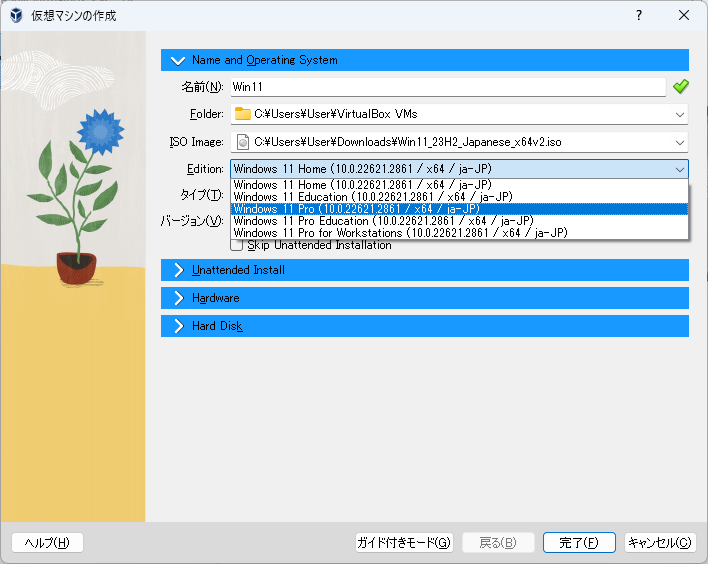Open the Folder path dropdown arrow
The height and width of the screenshot is (564, 708).
click(680, 115)
